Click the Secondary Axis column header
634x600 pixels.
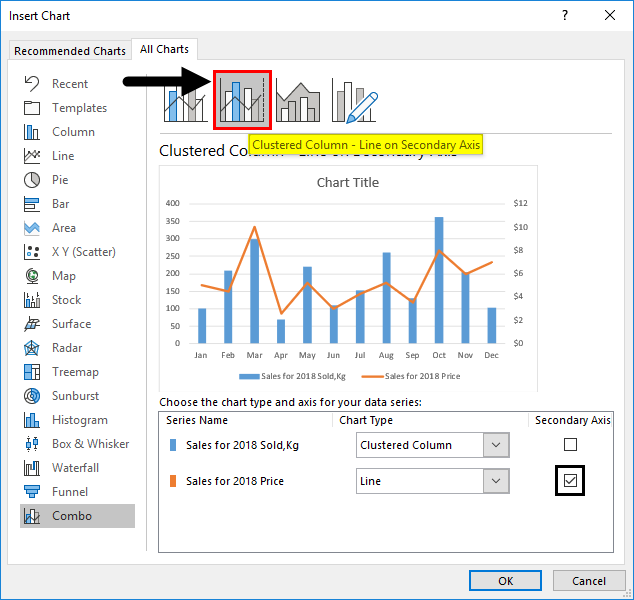tap(573, 420)
